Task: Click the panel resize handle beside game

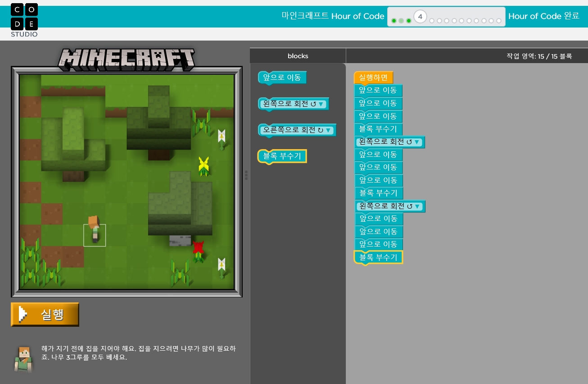Action: (246, 175)
